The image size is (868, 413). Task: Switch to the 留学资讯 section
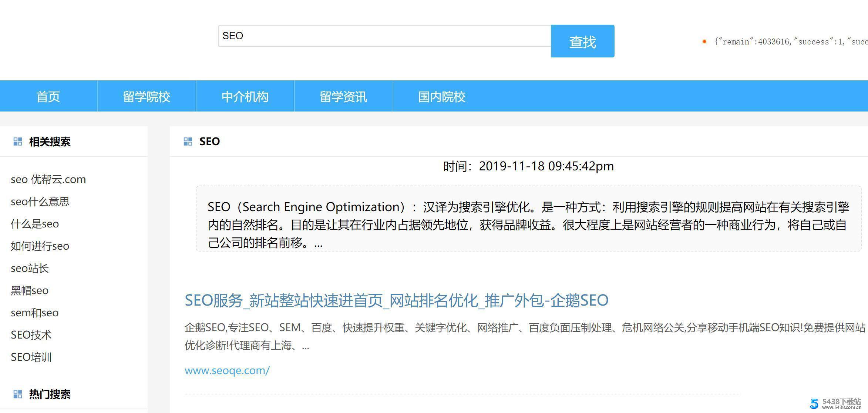tap(343, 96)
